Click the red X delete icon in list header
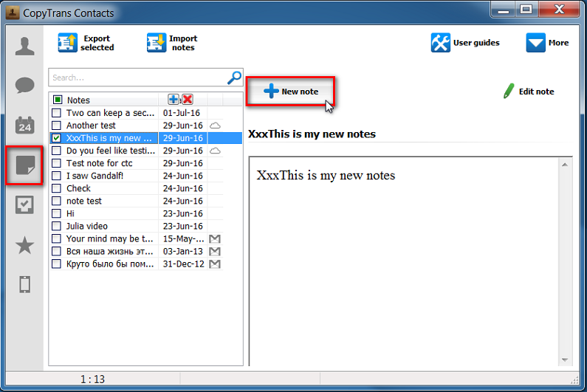The height and width of the screenshot is (392, 587). click(x=188, y=99)
